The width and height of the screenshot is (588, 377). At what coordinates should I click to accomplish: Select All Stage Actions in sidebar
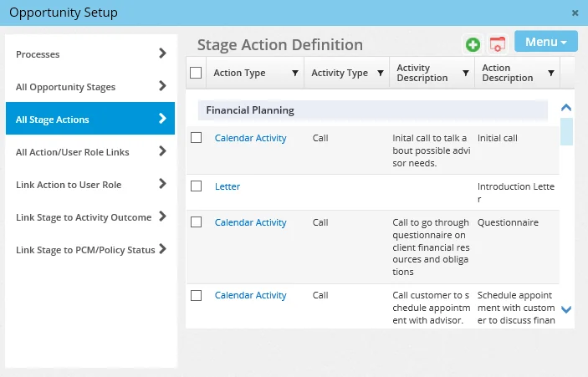(x=90, y=119)
